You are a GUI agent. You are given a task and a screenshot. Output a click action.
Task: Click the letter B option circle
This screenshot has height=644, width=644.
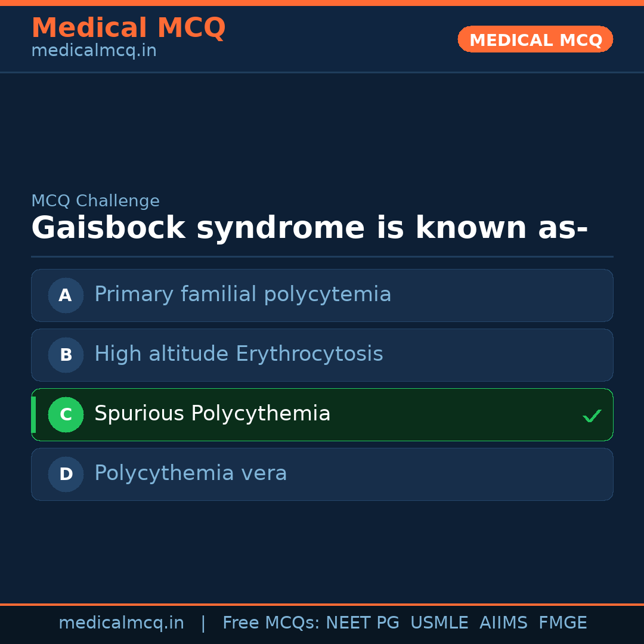(66, 355)
